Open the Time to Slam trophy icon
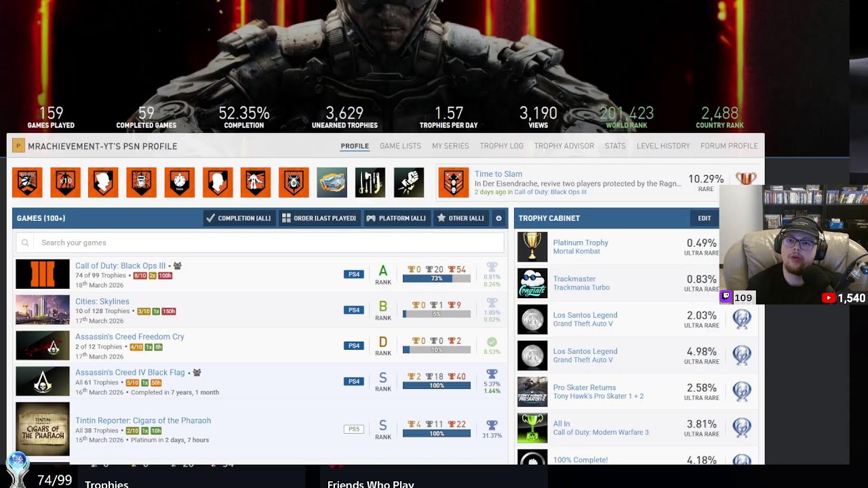Viewport: 868px width, 488px height. [x=453, y=182]
